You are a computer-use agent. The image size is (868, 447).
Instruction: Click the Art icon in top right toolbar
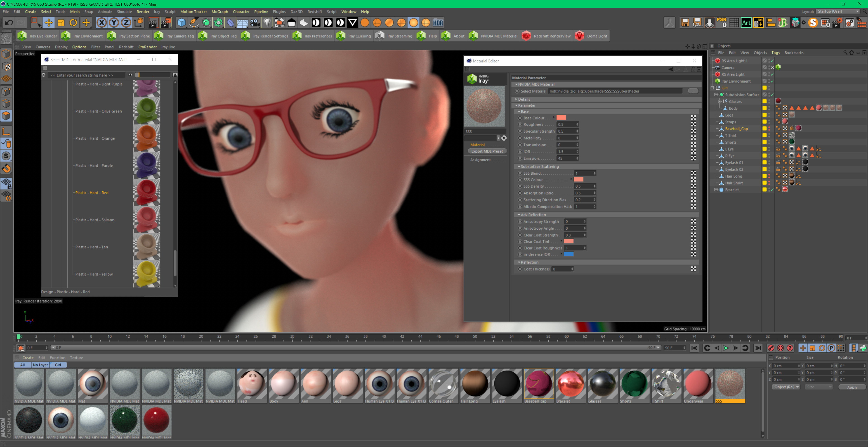[x=746, y=23]
